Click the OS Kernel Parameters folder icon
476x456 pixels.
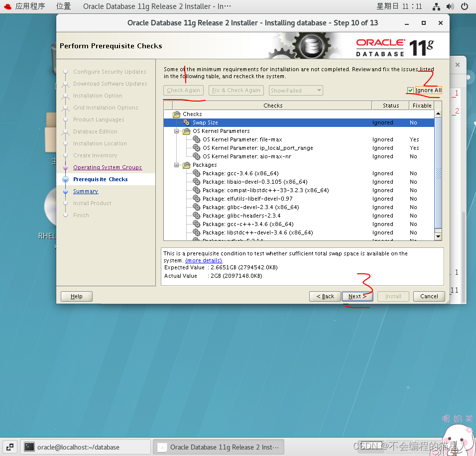(x=187, y=131)
